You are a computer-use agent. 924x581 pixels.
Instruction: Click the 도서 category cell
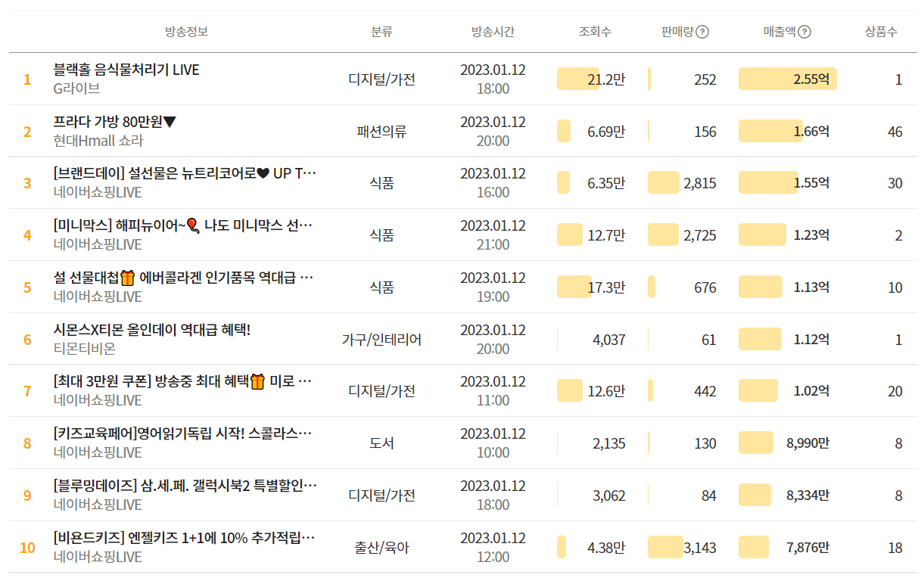(381, 443)
